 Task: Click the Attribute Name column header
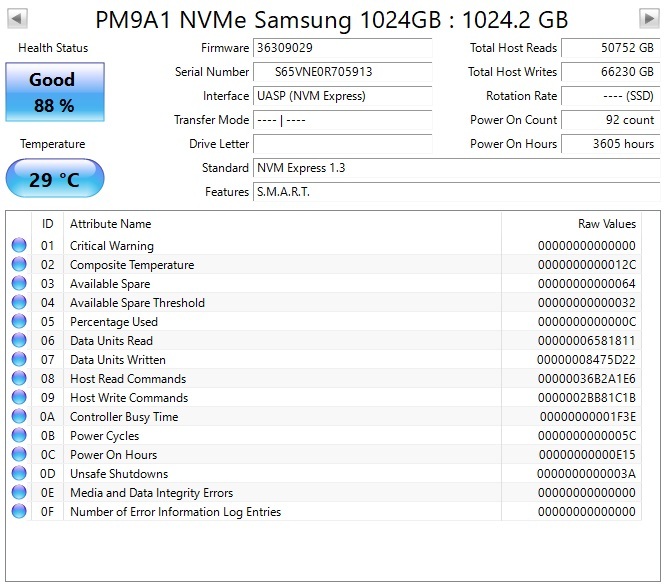click(x=282, y=224)
